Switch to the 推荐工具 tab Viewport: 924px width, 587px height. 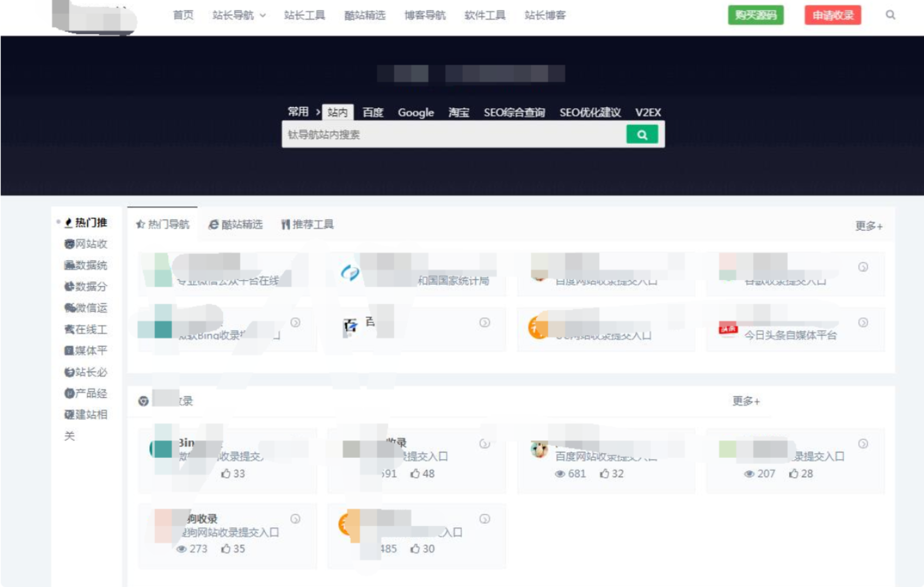pos(311,225)
